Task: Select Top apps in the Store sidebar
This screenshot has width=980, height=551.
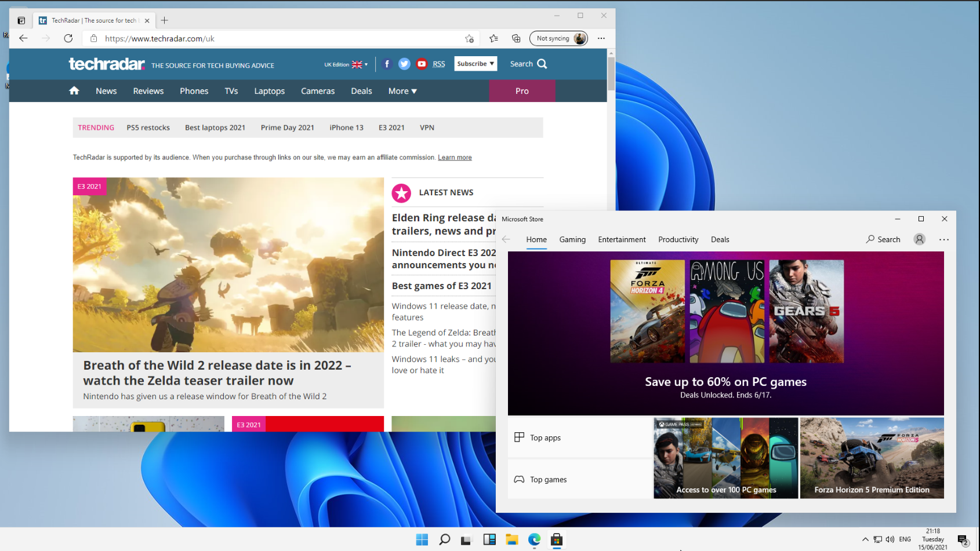Action: click(x=545, y=437)
